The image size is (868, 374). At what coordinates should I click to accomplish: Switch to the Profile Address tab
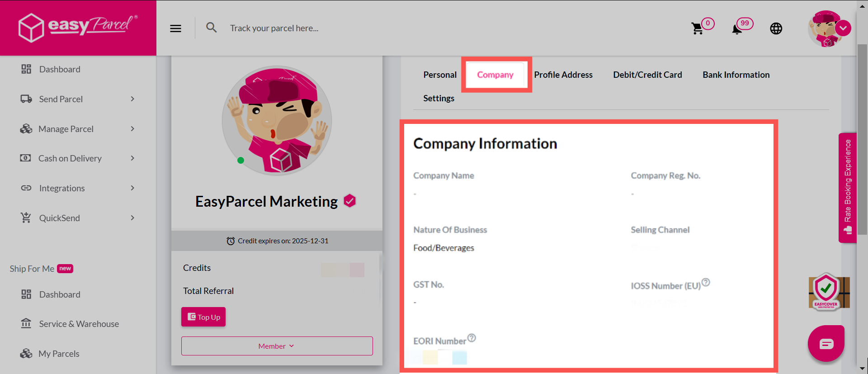pyautogui.click(x=563, y=75)
